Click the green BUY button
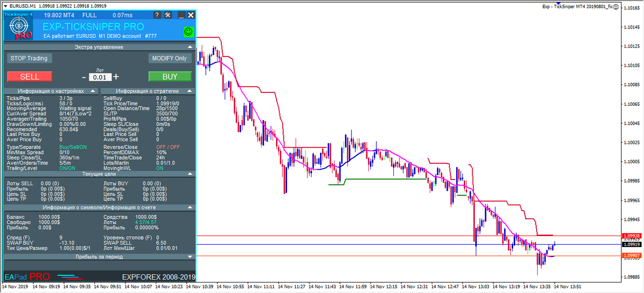The image size is (644, 293). (x=170, y=77)
